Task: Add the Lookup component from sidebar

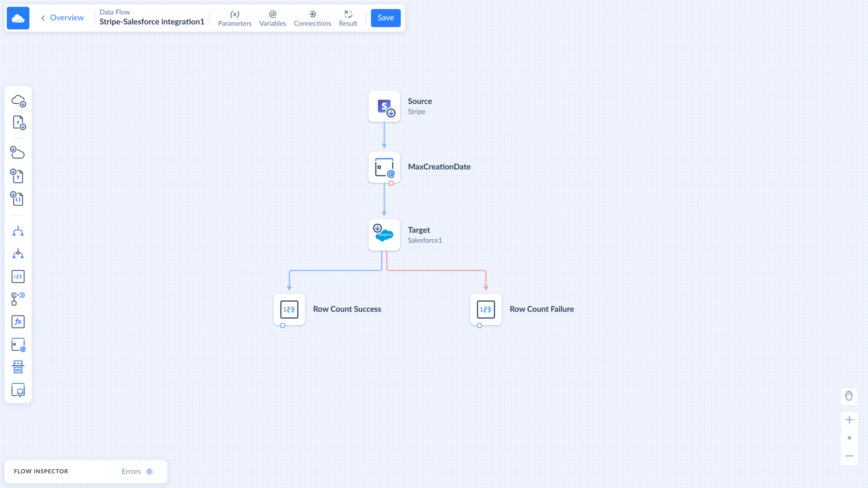Action: (x=18, y=299)
